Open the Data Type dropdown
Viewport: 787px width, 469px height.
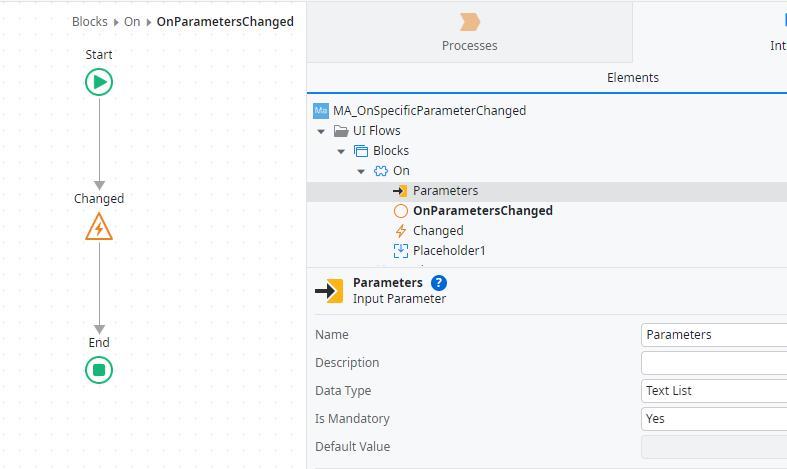pyautogui.click(x=713, y=391)
